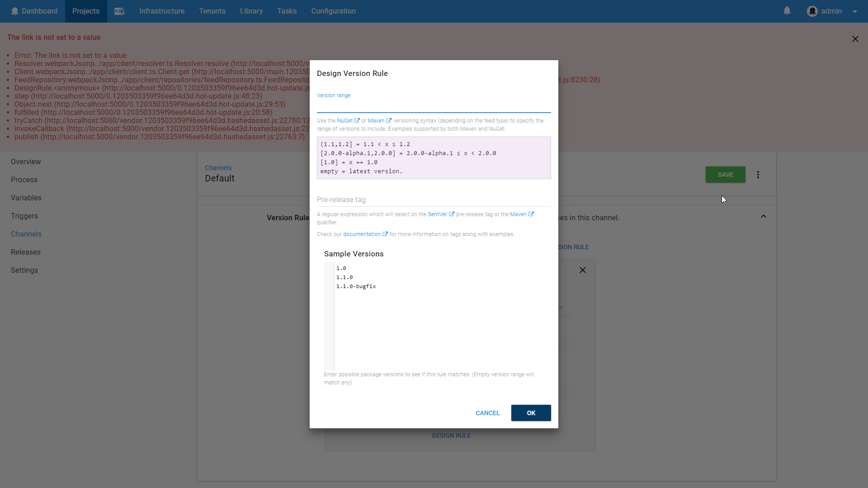Open the Maven versioning syntax link
The height and width of the screenshot is (488, 868).
380,121
